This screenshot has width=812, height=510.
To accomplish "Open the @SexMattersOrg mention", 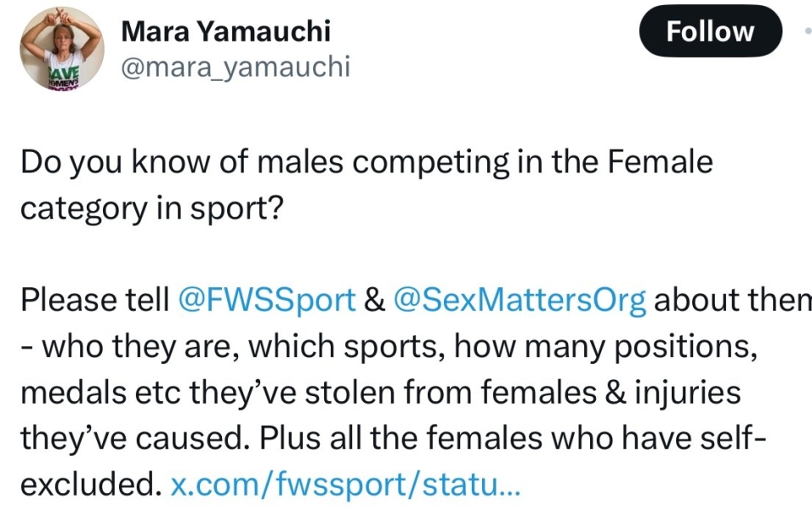I will [x=520, y=300].
